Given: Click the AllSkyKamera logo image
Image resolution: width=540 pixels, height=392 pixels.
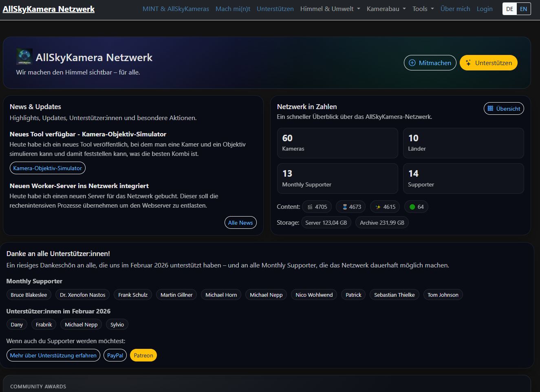Looking at the screenshot, I should point(24,57).
